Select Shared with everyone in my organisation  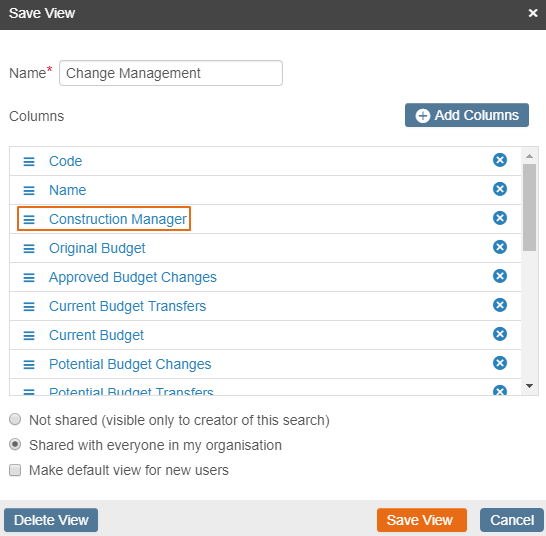(15, 444)
